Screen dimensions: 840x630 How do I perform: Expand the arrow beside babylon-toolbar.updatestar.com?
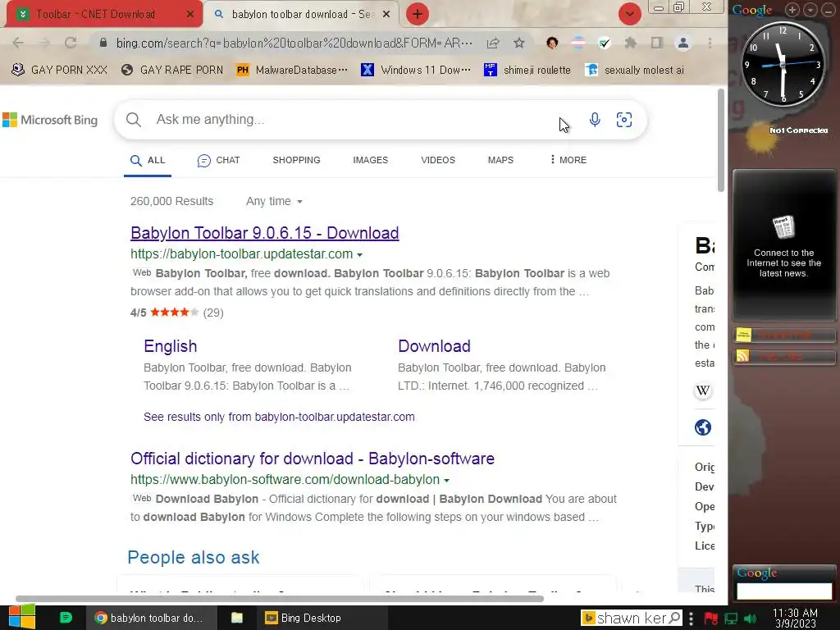[x=359, y=255]
